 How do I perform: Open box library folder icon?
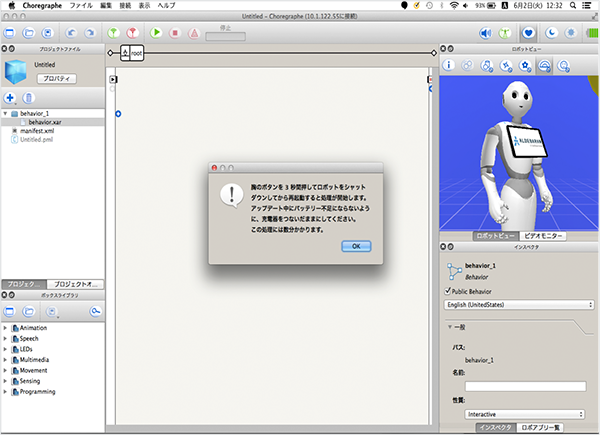point(28,312)
